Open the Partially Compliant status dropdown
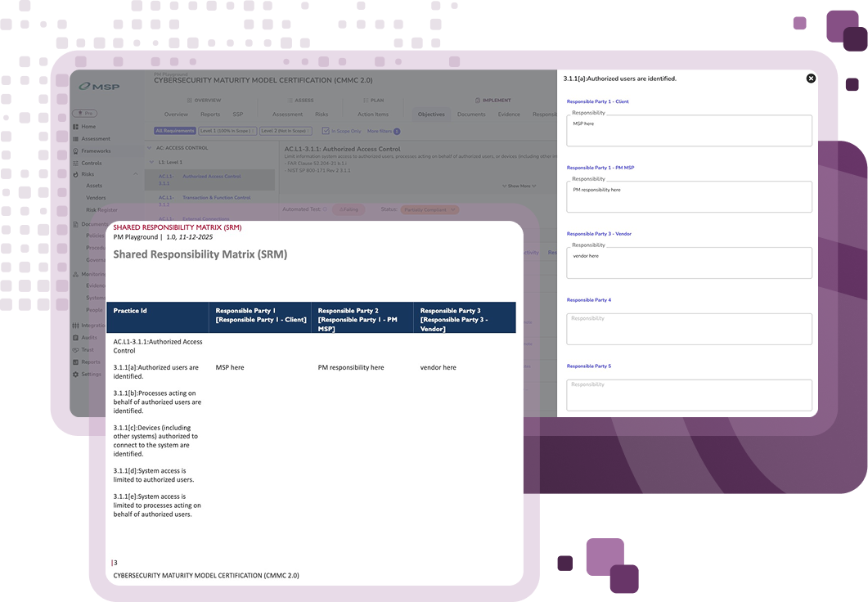Viewport: 868px width, 602px height. click(430, 209)
